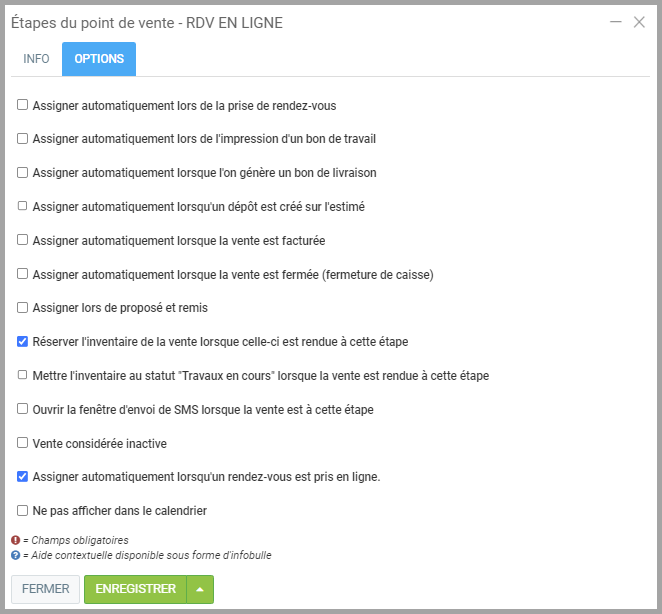Enable auto-assign when generating bon de livraison
The image size is (662, 614).
[23, 172]
